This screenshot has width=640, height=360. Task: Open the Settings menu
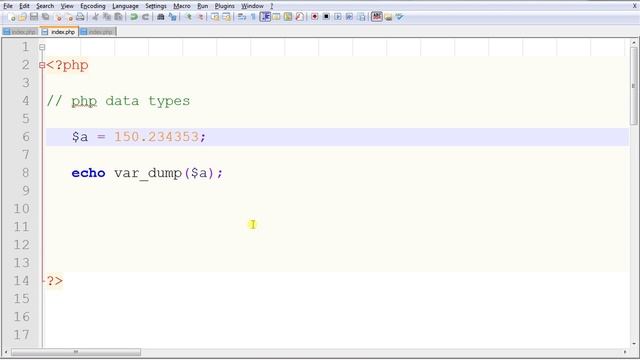tap(156, 6)
